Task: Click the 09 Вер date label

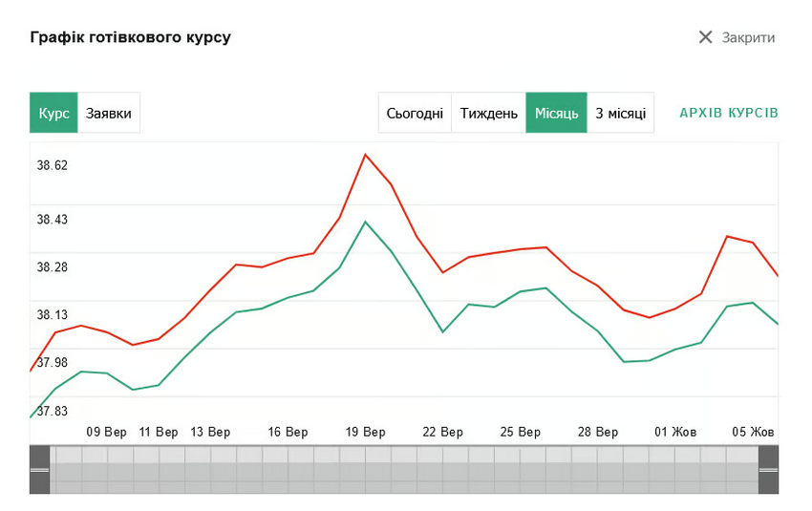Action: (106, 432)
